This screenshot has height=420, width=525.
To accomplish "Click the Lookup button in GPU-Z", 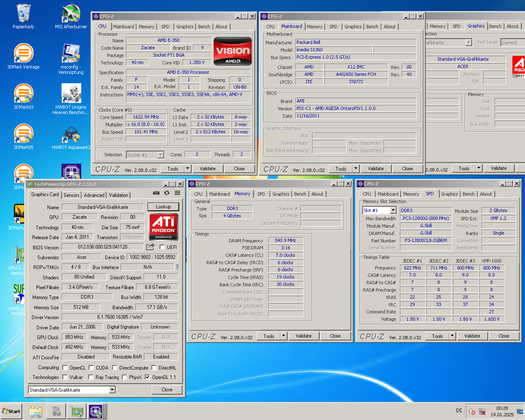I will click(x=163, y=207).
